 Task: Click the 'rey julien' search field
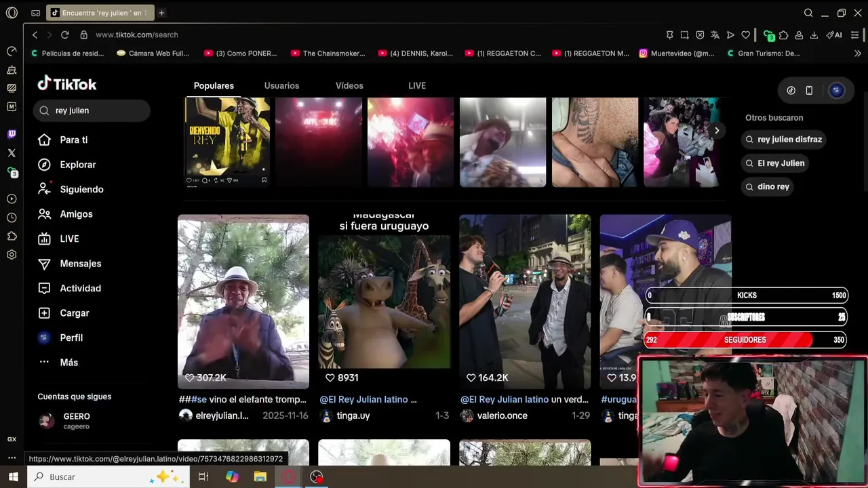point(92,110)
